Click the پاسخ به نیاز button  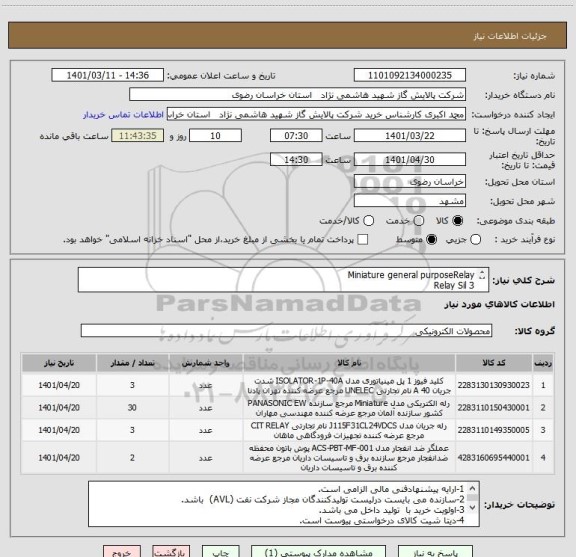[x=435, y=552]
